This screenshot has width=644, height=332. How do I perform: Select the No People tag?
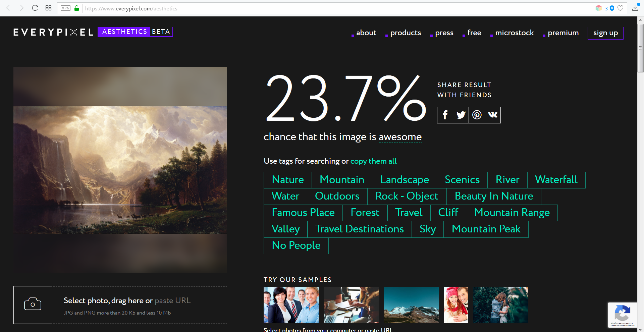point(296,246)
